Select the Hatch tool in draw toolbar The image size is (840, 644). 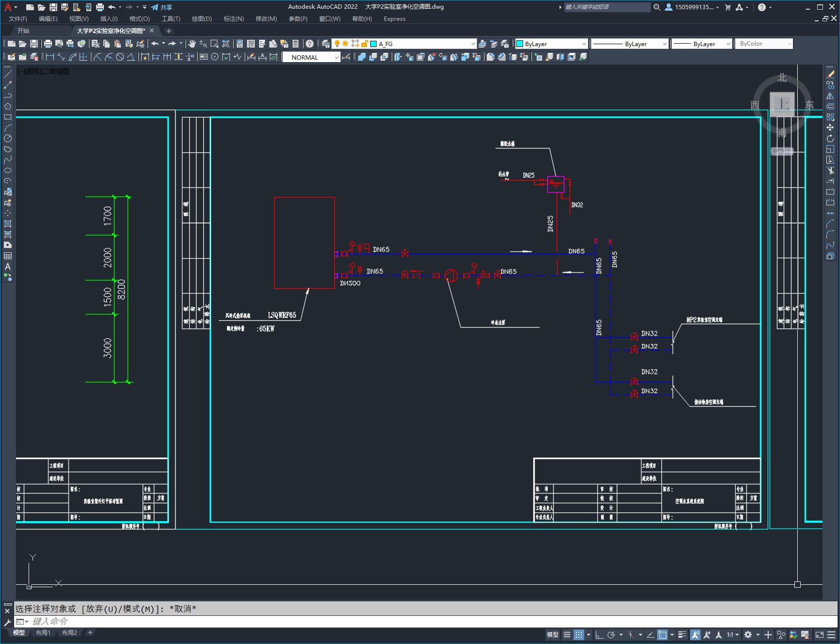point(8,224)
